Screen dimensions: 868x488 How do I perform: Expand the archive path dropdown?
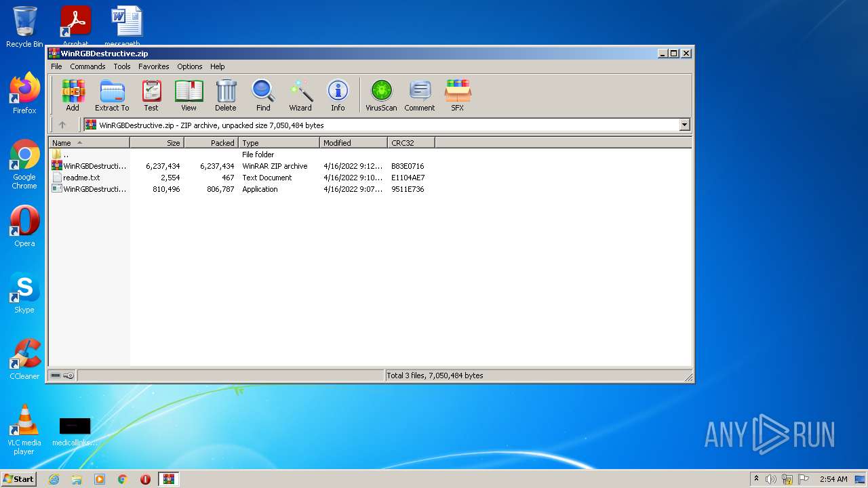pos(684,125)
